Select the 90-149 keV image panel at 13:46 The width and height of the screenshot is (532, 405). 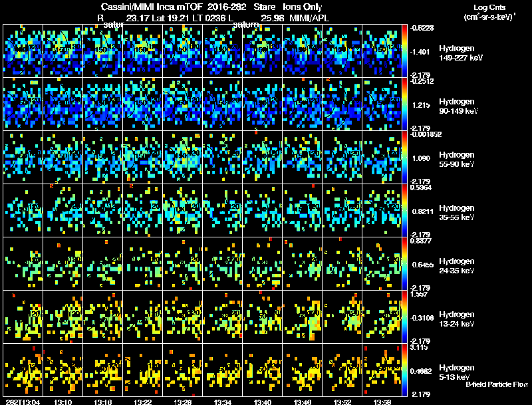click(x=303, y=104)
